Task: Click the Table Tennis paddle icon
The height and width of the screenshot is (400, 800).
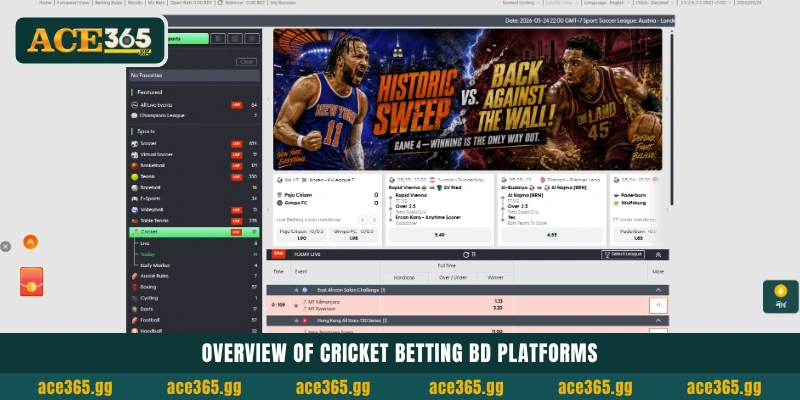Action: [135, 221]
